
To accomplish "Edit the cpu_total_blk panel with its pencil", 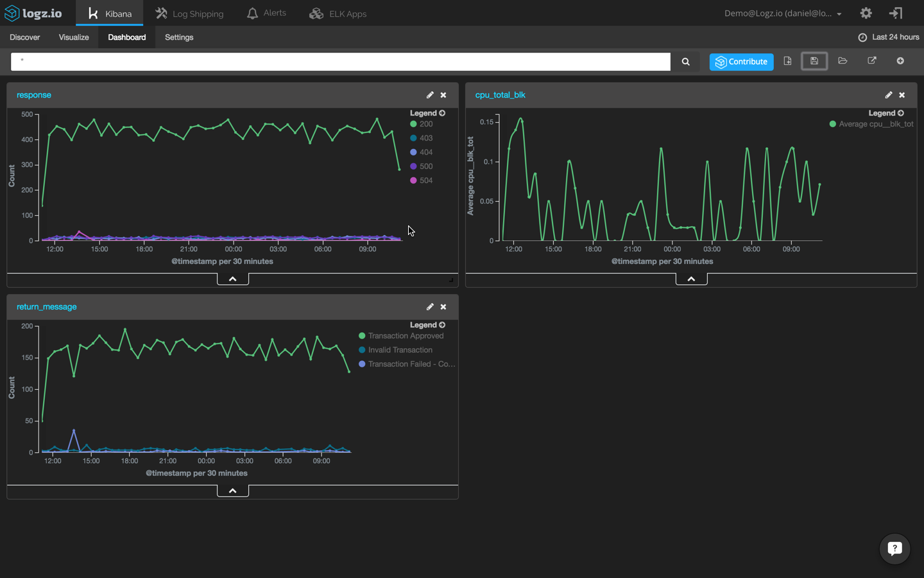I will pyautogui.click(x=889, y=94).
